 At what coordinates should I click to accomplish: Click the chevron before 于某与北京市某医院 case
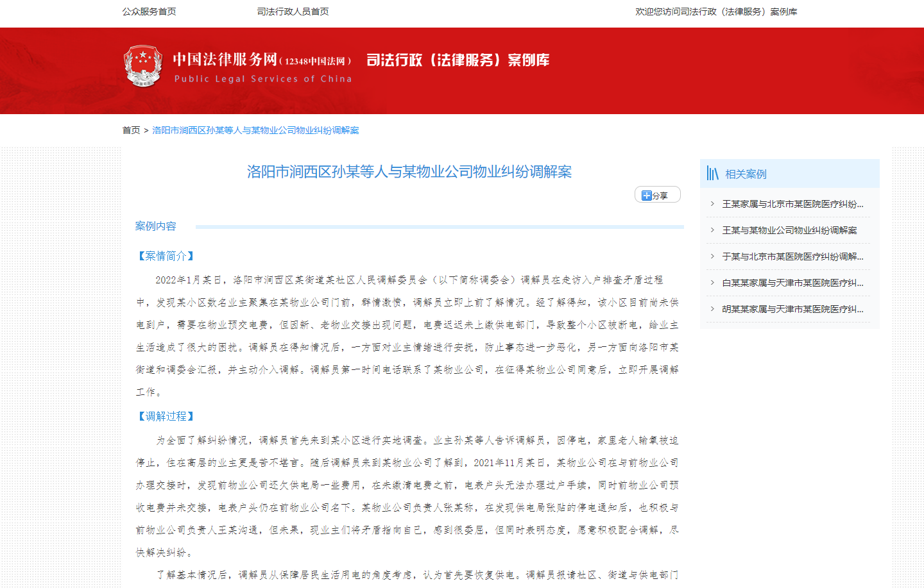click(x=712, y=256)
